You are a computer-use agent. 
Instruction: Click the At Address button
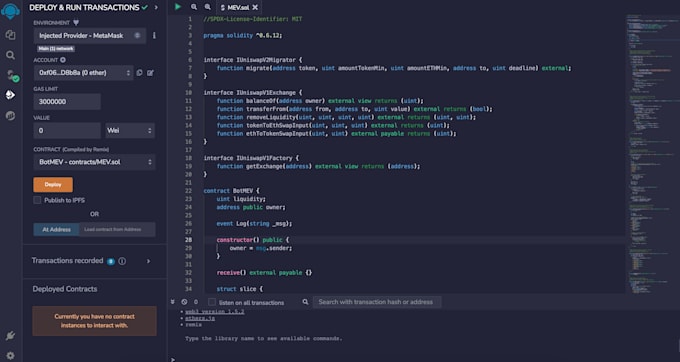[x=56, y=229]
